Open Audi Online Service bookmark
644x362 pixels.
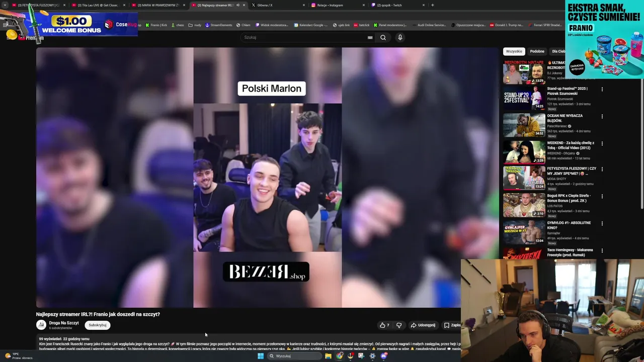point(429,25)
